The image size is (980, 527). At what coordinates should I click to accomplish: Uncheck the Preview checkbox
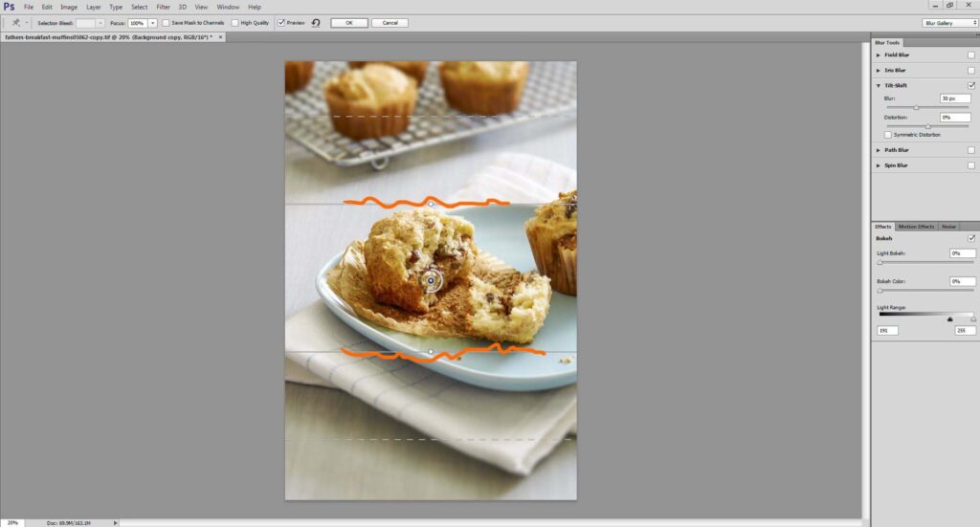point(281,22)
